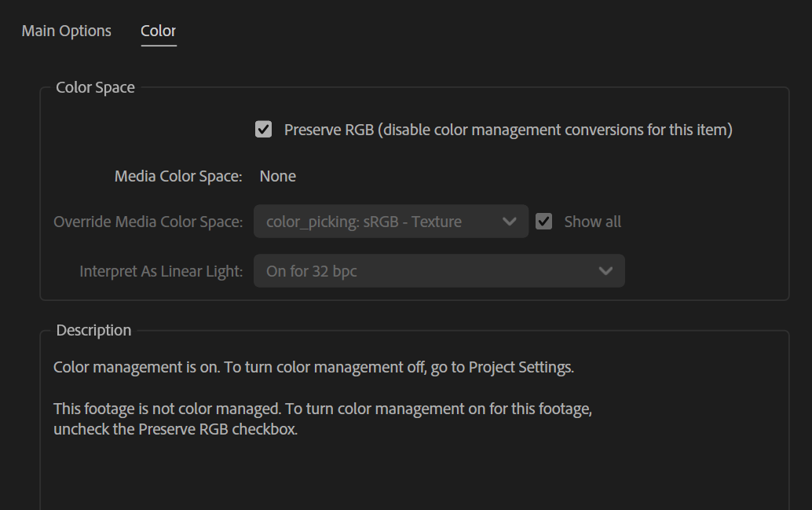Click the 'uncheck the Preserve RGB checkbox' text line
The width and height of the screenshot is (812, 510).
[175, 430]
